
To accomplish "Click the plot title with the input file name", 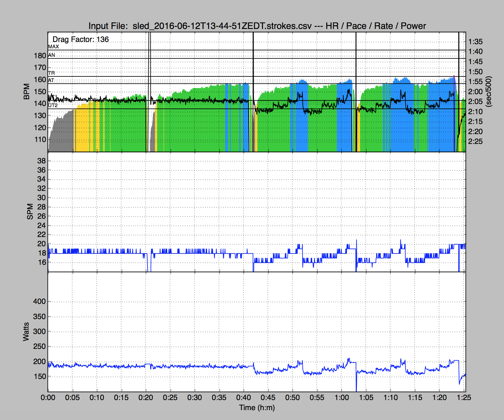I will pos(257,26).
